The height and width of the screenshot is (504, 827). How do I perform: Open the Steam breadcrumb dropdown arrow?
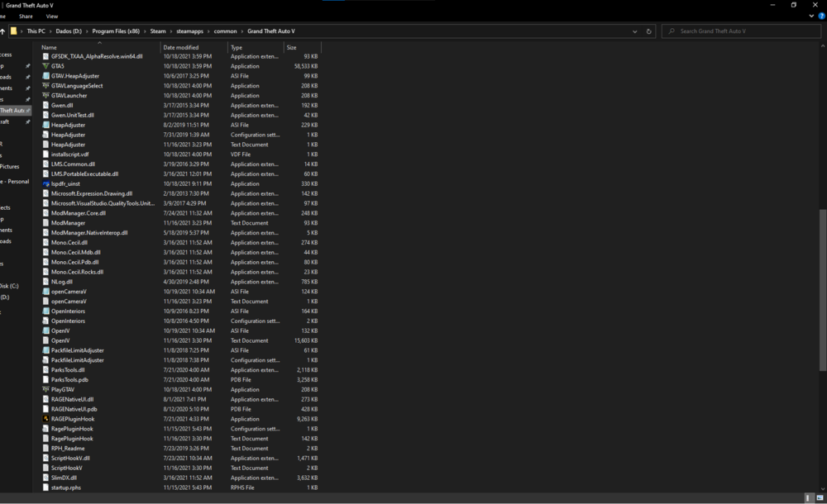(170, 31)
